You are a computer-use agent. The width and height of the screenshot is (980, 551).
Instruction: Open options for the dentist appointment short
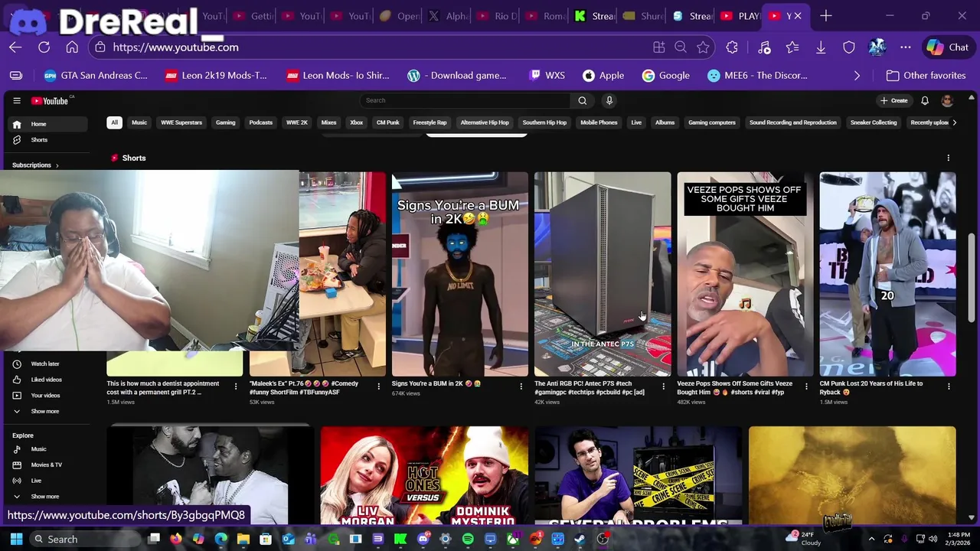point(235,386)
